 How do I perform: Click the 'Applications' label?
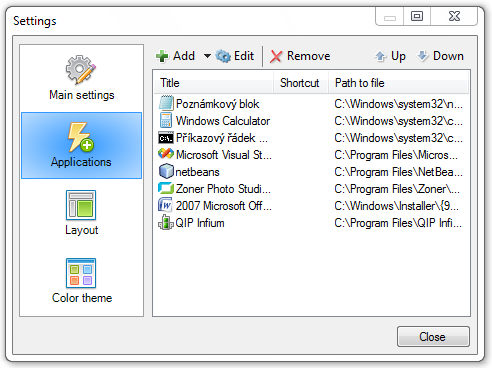[x=81, y=162]
